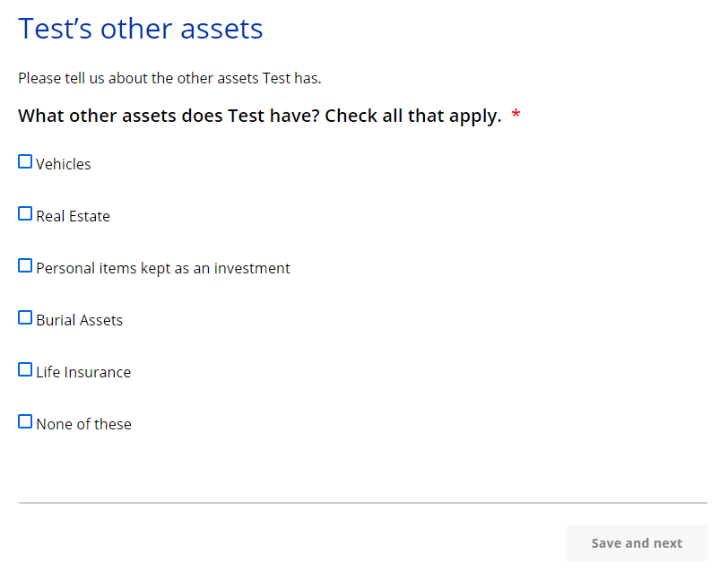Click the Burial Assets label text
This screenshot has width=728, height=580.
[79, 320]
